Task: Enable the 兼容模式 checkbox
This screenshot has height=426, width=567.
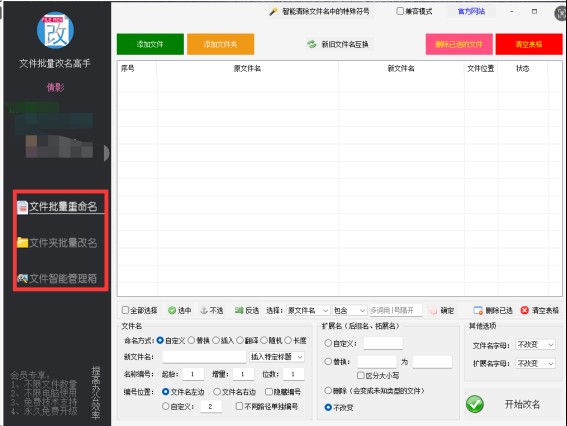Action: 400,11
